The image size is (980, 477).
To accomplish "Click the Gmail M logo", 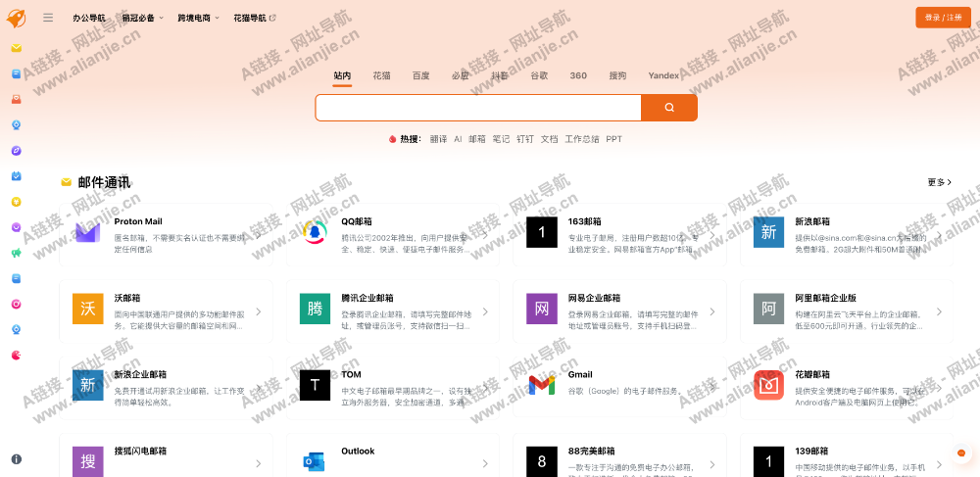I will tap(542, 385).
